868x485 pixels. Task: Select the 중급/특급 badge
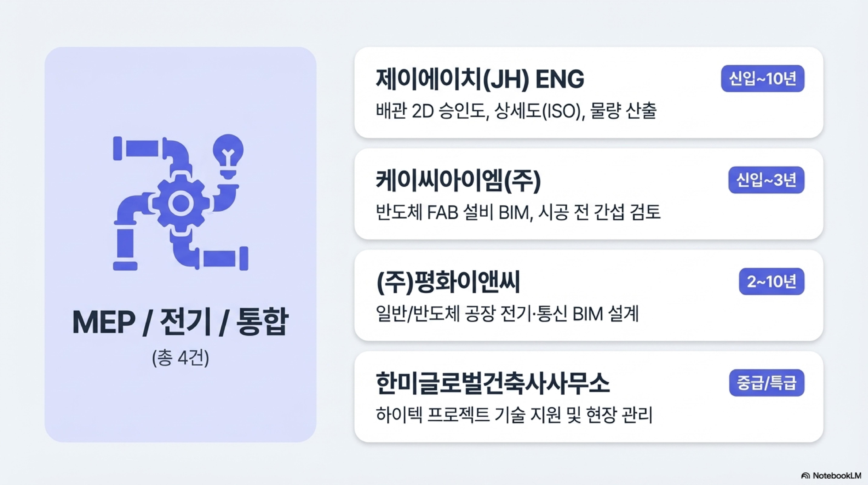click(767, 383)
